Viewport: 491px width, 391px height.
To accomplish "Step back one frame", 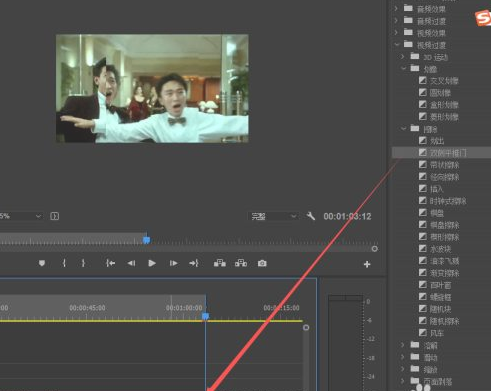I will (131, 263).
